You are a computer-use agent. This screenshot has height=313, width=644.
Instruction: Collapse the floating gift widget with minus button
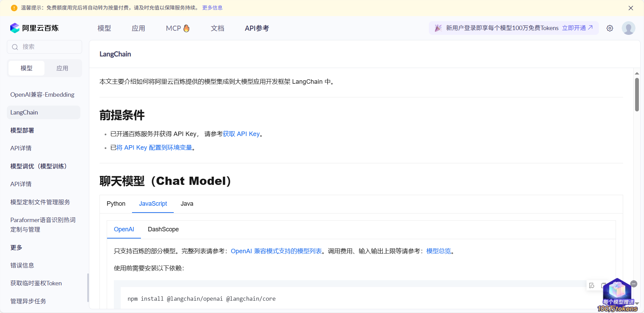634,284
